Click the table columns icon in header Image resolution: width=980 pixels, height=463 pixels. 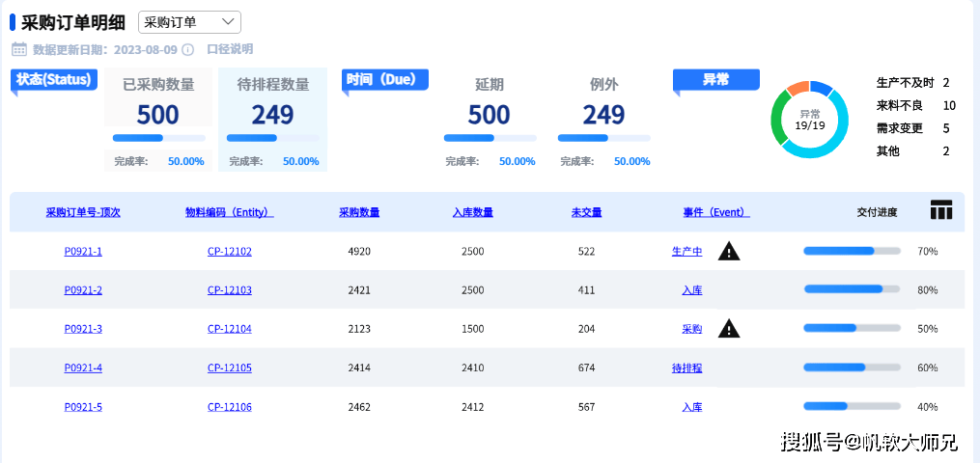click(941, 210)
